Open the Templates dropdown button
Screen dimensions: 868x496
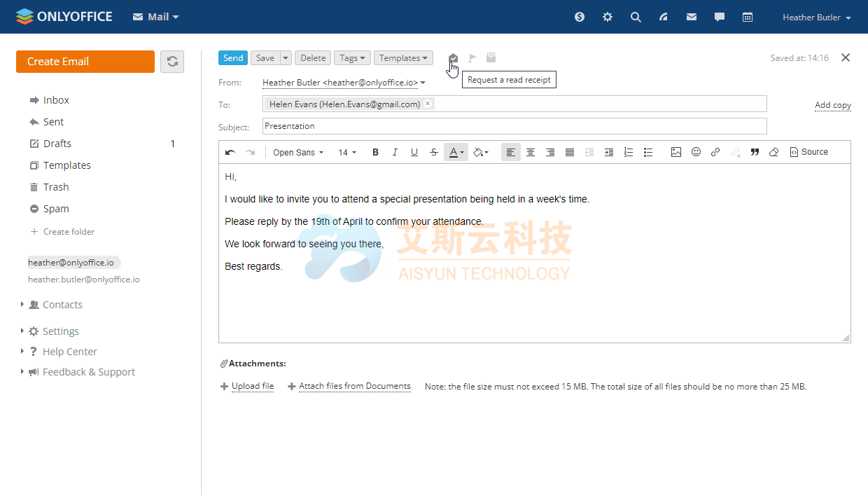click(403, 58)
